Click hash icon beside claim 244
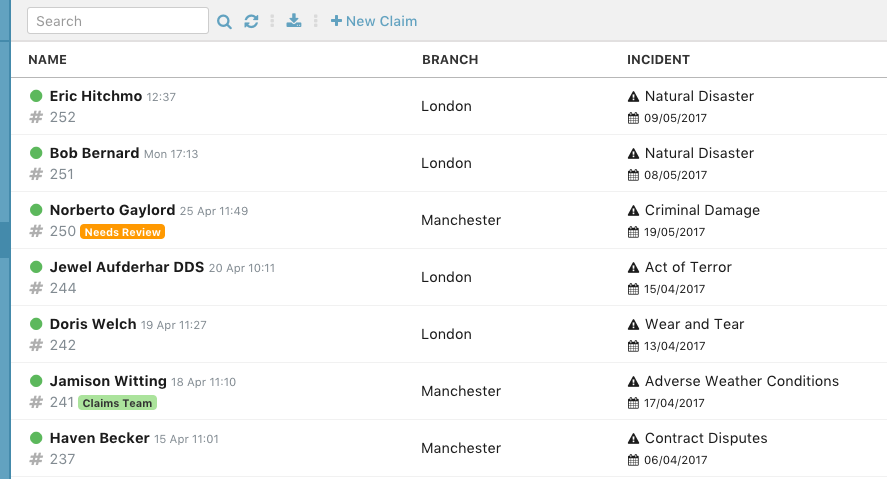 (36, 288)
